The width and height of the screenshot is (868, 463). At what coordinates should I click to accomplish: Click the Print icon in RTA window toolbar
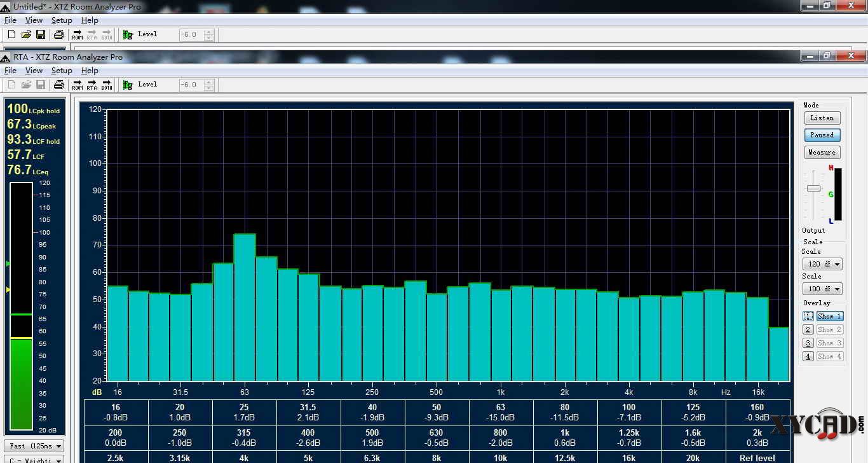[x=58, y=85]
